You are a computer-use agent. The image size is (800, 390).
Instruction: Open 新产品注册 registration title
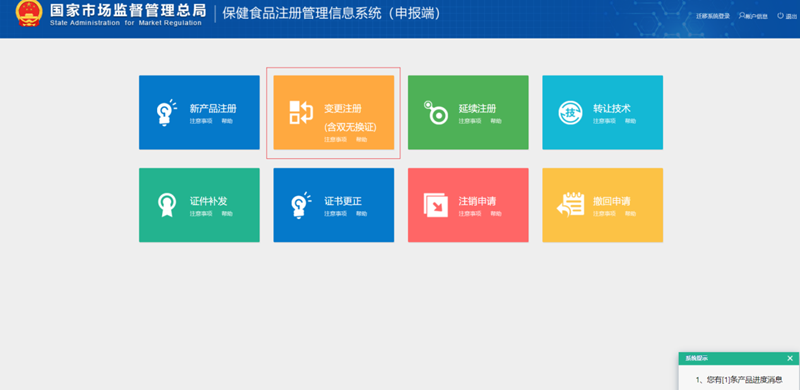point(213,109)
